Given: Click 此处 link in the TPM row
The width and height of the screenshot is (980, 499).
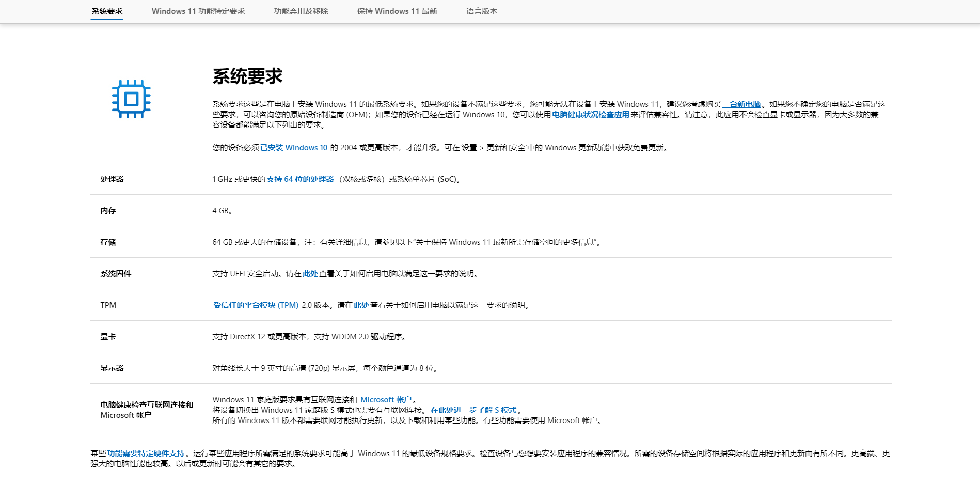Looking at the screenshot, I should (x=361, y=305).
